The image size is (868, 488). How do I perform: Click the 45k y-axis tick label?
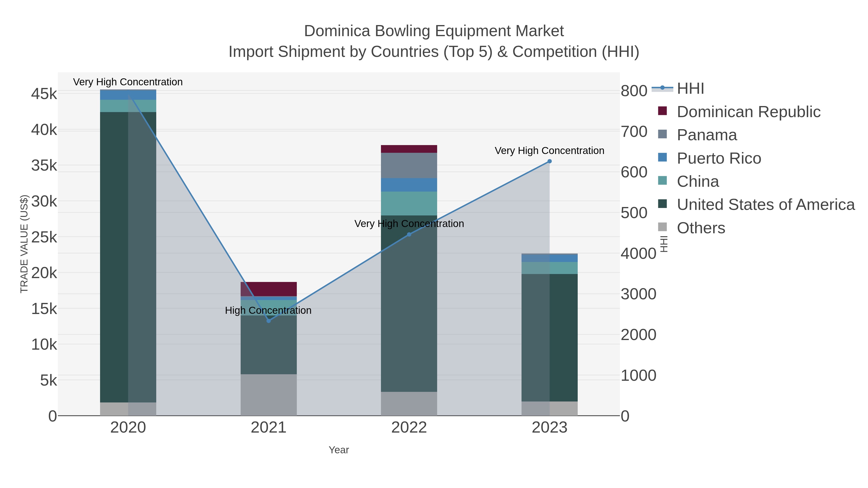44,94
